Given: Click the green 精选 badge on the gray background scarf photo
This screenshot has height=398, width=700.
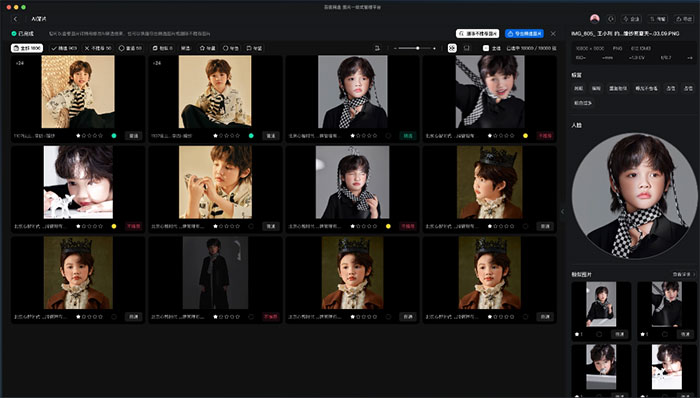Looking at the screenshot, I should coord(408,136).
